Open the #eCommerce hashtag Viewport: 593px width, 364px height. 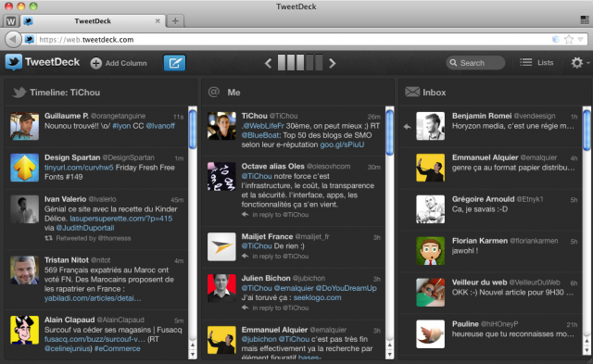click(x=118, y=348)
